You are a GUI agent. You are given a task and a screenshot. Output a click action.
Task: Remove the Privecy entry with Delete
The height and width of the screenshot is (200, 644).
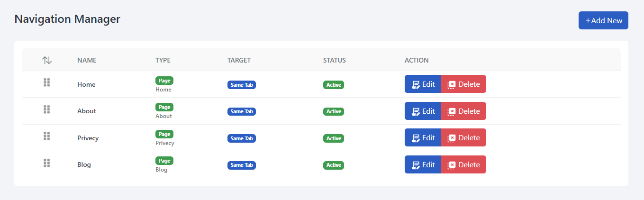pyautogui.click(x=463, y=138)
